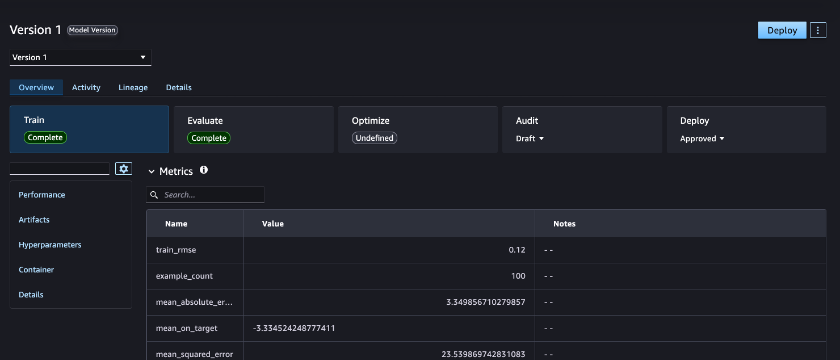Click the Model Version badge

[92, 30]
